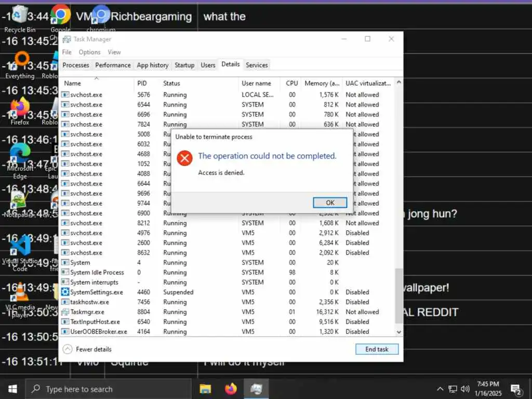Click the process list scroll down arrow

(x=399, y=332)
